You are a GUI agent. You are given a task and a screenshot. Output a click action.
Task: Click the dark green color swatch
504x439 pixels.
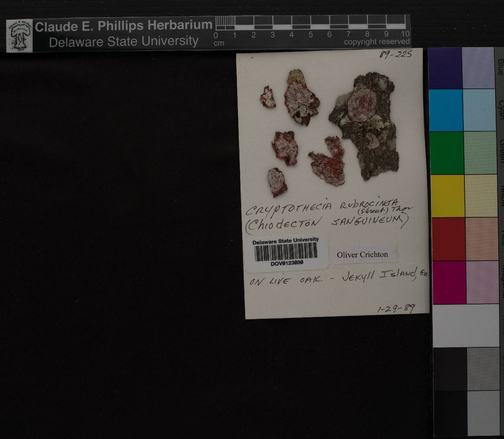[x=446, y=153]
